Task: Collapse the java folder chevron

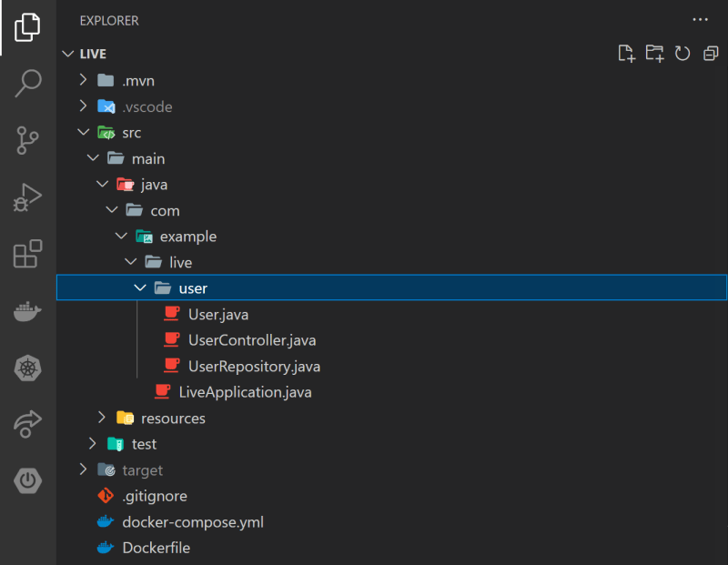Action: pos(102,185)
